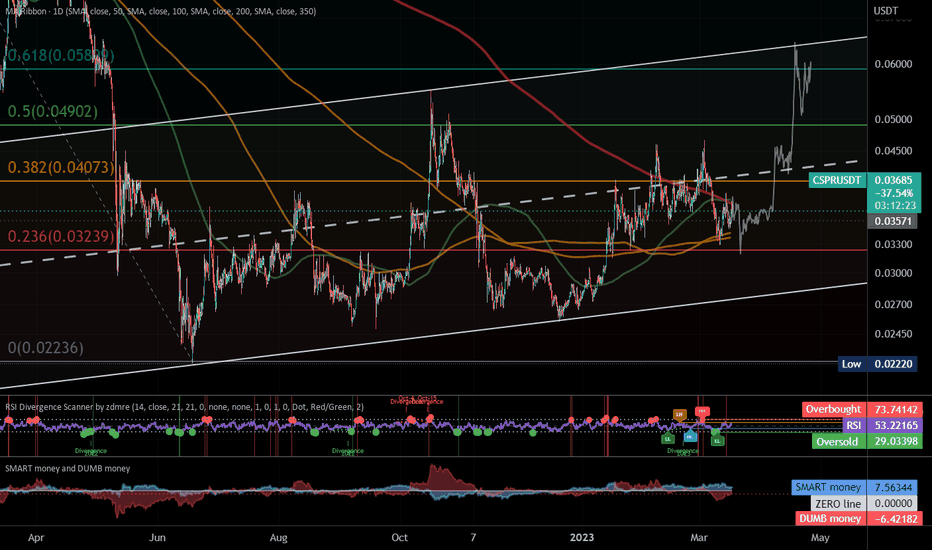Click the DUMB money label

point(830,518)
